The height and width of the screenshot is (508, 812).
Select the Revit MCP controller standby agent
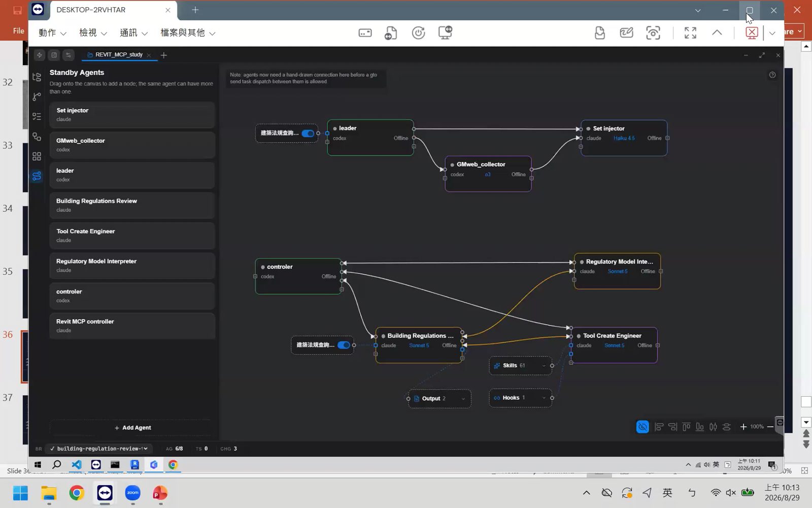[x=132, y=326]
